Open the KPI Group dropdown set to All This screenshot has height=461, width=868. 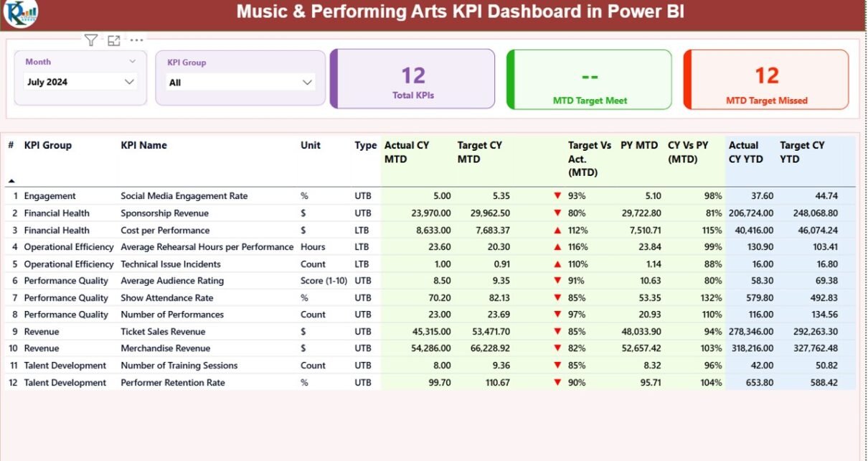click(x=307, y=83)
